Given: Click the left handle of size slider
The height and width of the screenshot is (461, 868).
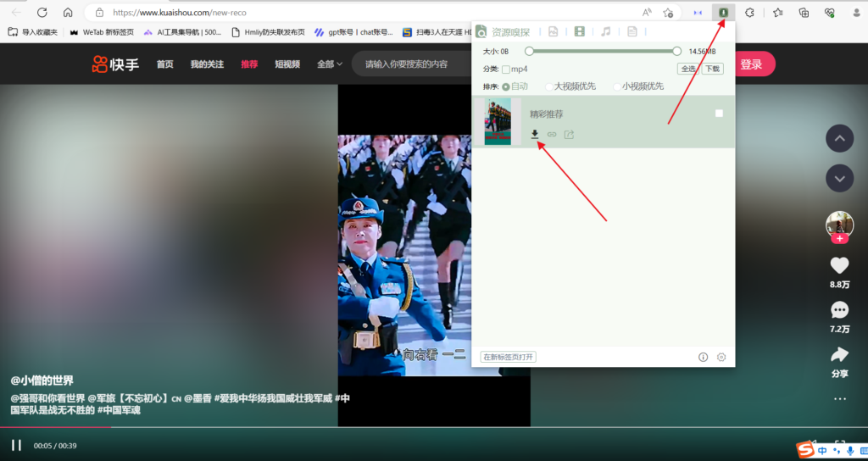Looking at the screenshot, I should tap(529, 52).
